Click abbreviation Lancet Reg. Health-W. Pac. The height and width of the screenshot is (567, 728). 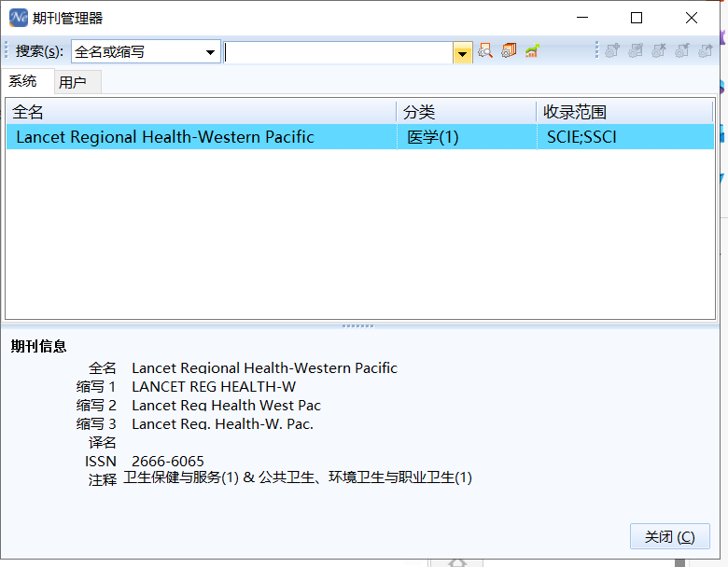click(x=222, y=423)
